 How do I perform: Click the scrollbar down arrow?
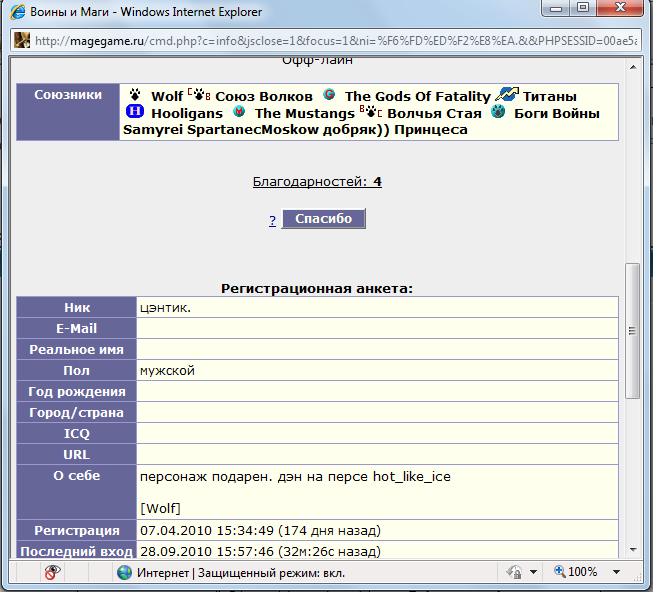(x=633, y=550)
